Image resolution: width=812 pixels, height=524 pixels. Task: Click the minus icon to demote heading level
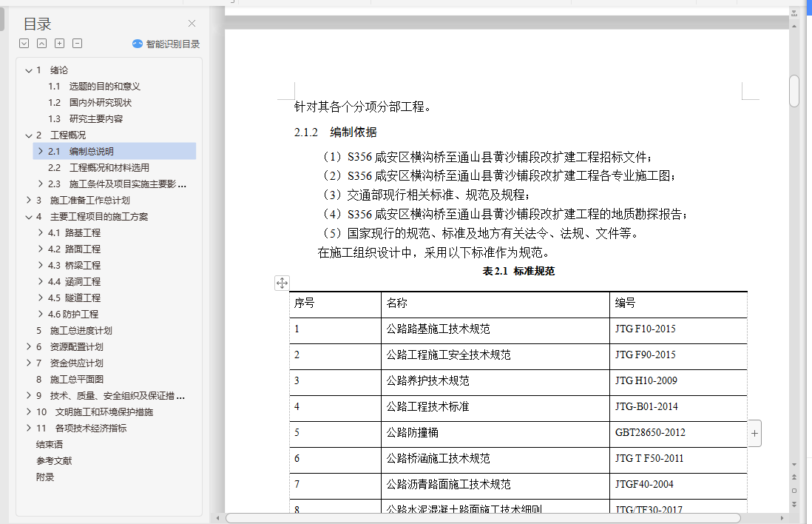coord(77,44)
